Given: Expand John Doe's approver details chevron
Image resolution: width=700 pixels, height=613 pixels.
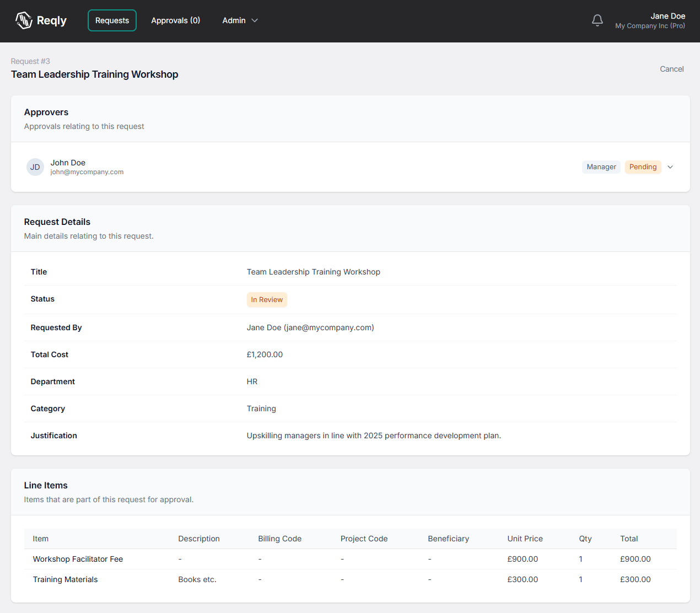Looking at the screenshot, I should pos(670,166).
